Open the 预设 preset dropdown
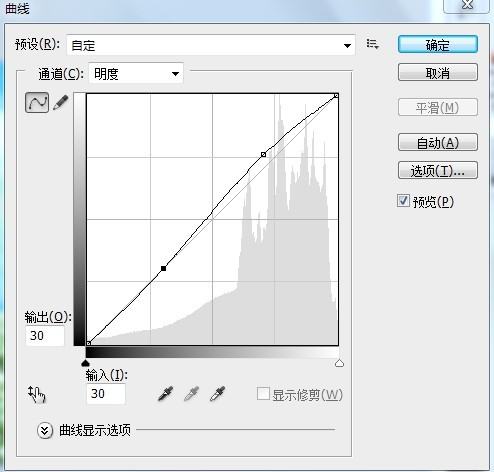This screenshot has height=472, width=494. click(211, 45)
